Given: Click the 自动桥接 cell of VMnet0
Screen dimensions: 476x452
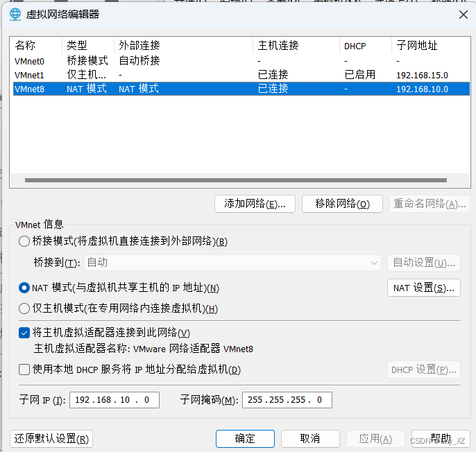Looking at the screenshot, I should tap(139, 61).
